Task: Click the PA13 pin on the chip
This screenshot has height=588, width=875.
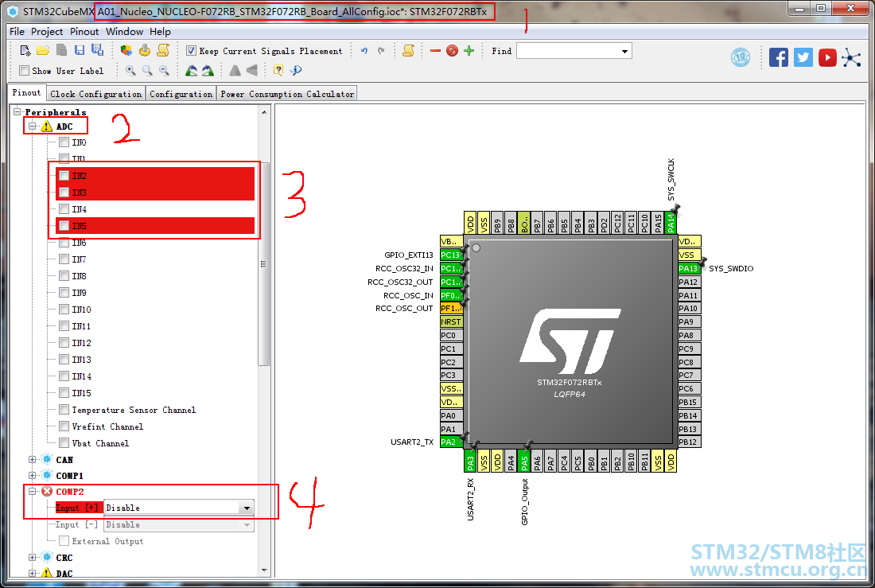Action: (689, 269)
